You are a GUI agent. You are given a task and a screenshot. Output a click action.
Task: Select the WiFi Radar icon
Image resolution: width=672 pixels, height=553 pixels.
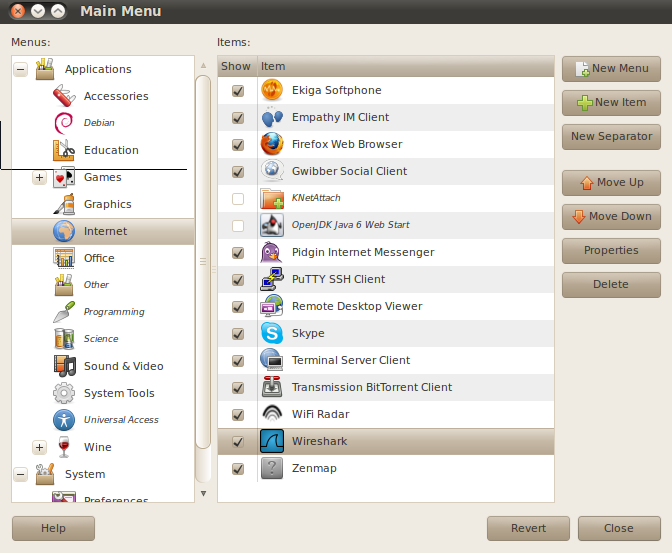(x=272, y=414)
